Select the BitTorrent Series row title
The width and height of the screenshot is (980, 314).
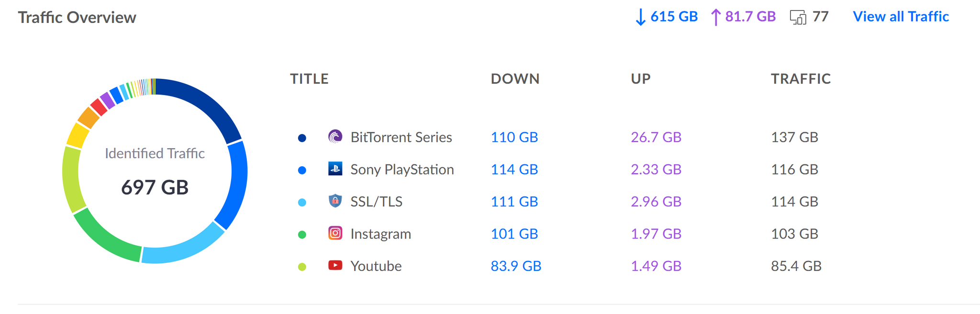(401, 137)
